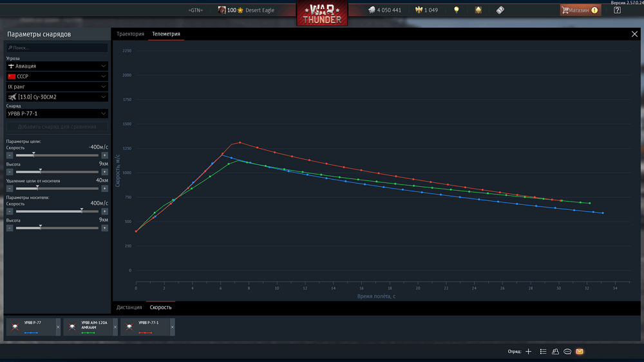Open the УРВВ Р-77-1 shell dropdown
644x362 pixels.
point(57,113)
